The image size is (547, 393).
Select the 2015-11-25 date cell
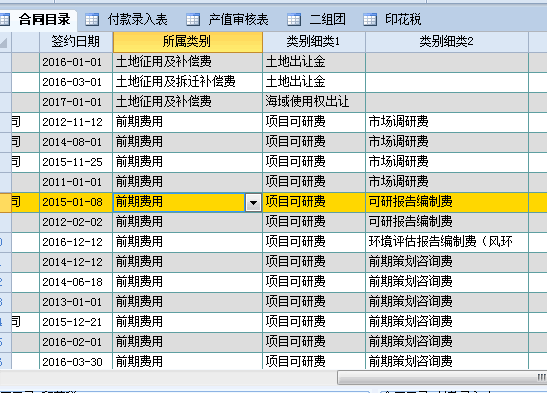[76, 162]
